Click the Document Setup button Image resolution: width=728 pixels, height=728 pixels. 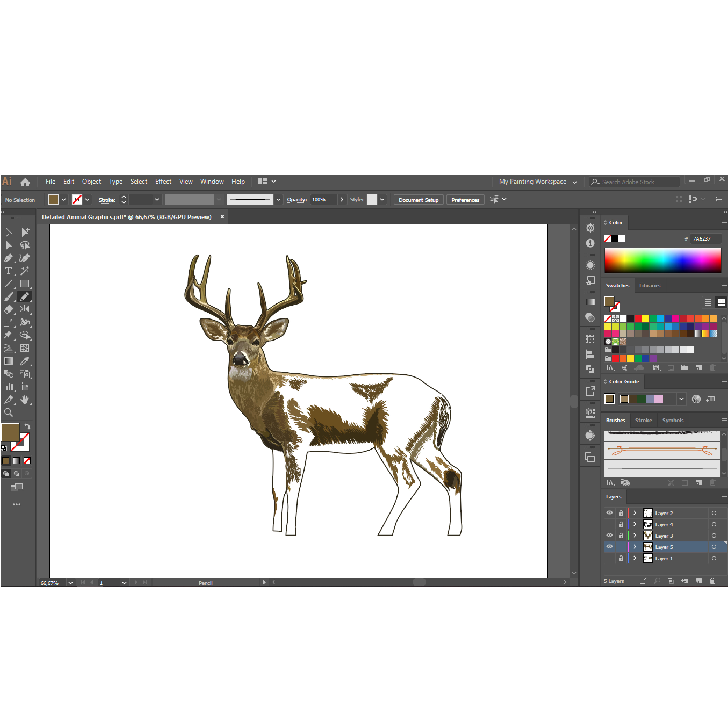(x=418, y=200)
